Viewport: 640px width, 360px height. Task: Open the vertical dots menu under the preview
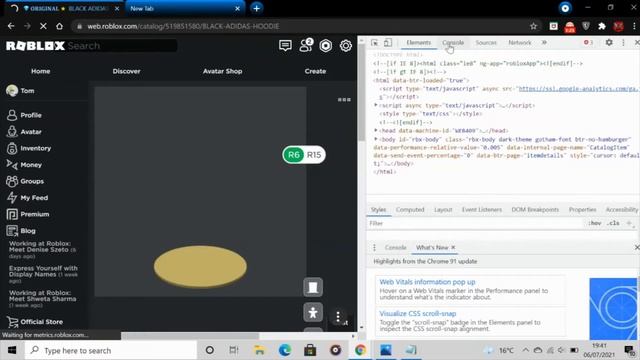[338, 317]
